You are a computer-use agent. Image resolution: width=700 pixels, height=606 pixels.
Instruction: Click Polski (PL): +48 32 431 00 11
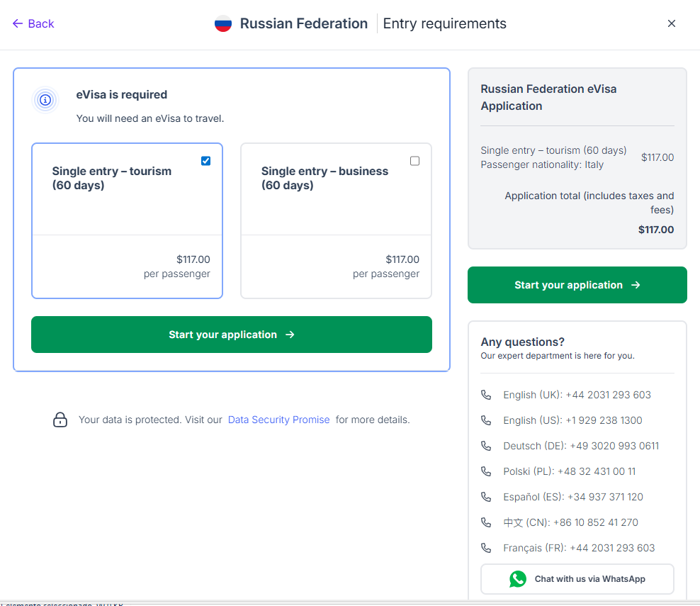point(569,471)
